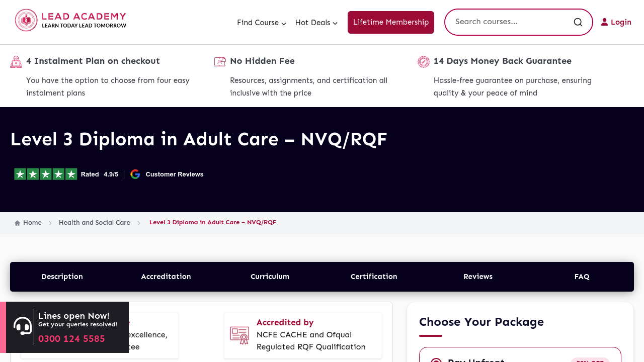Viewport: 644px width, 362px height.
Task: Select the Pay Upfront radio option
Action: click(x=436, y=360)
